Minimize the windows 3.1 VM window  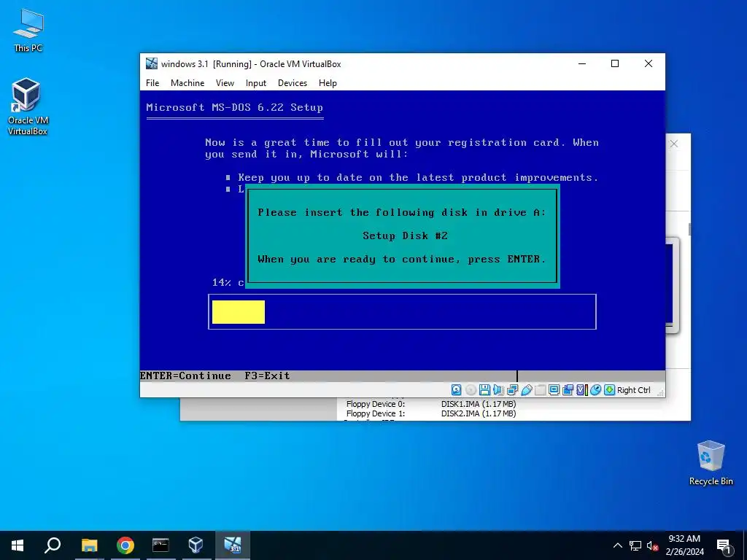pos(581,64)
